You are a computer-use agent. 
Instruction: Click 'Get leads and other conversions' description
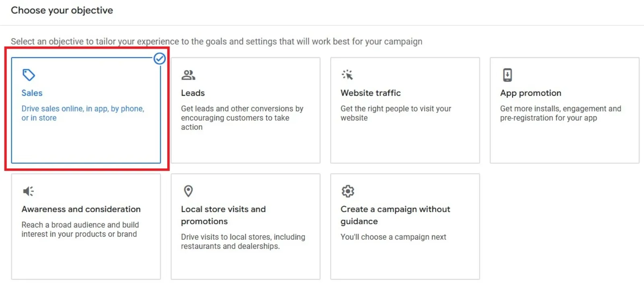[x=242, y=118]
